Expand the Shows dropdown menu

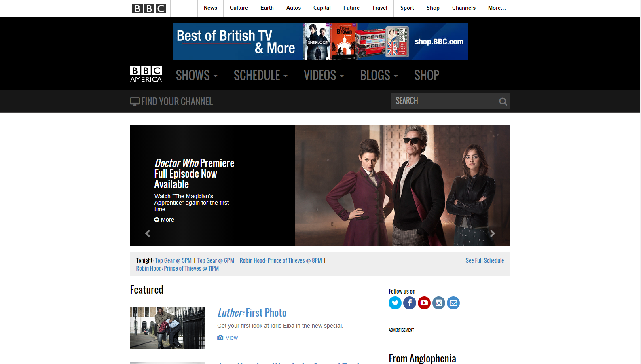coord(197,75)
